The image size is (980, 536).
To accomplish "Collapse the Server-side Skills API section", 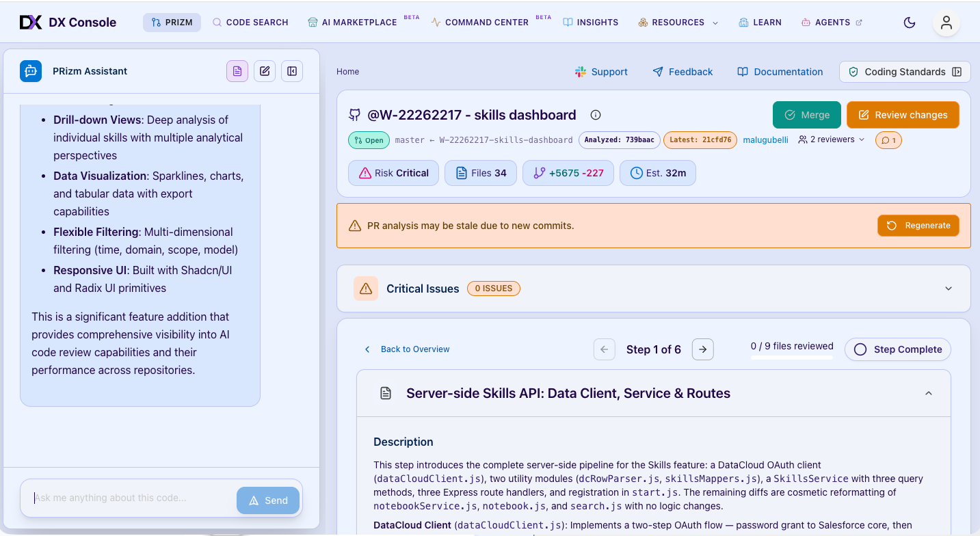I will pos(928,393).
